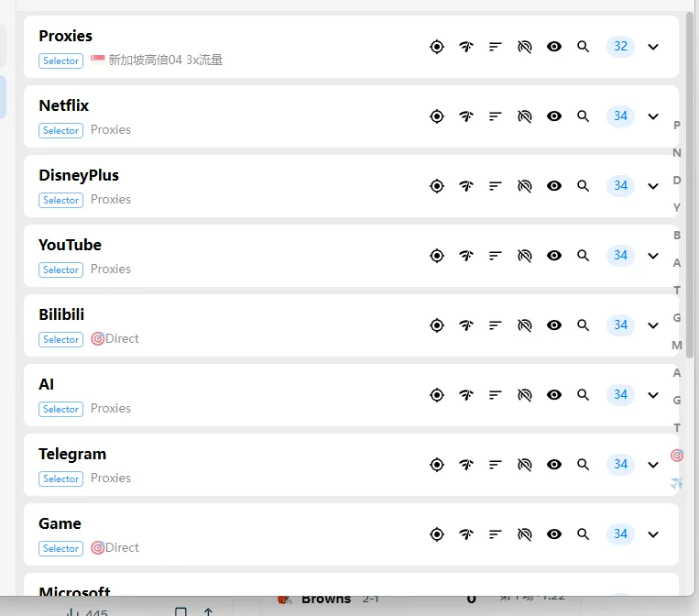Toggle eye visibility in AI row

pyautogui.click(x=554, y=395)
